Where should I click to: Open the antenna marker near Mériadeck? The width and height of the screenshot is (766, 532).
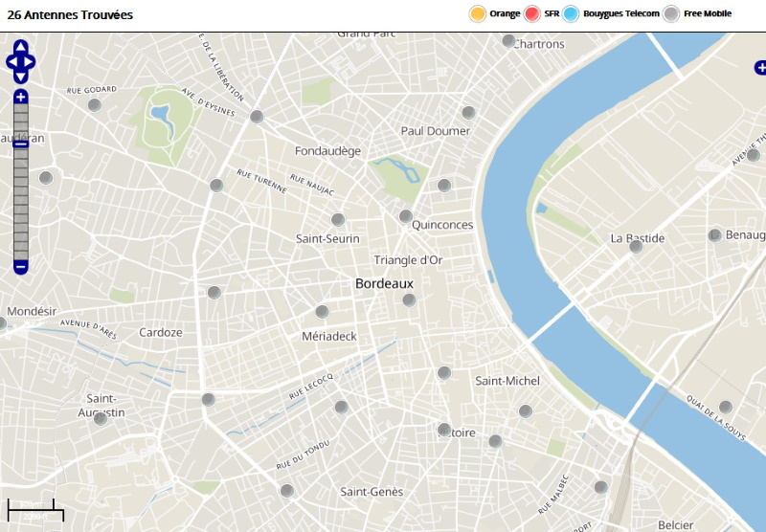tap(322, 312)
